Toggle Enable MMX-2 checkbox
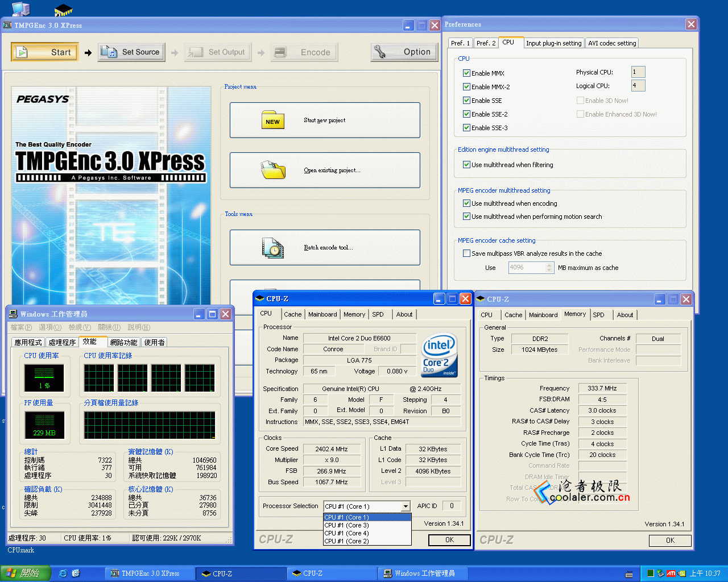Image resolution: width=728 pixels, height=582 pixels. [466, 86]
